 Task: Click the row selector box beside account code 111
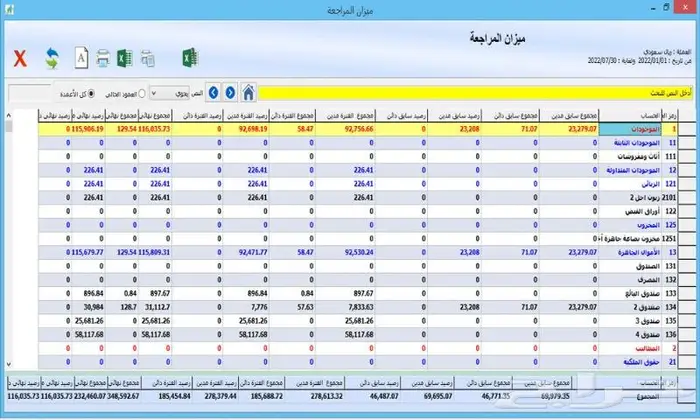[687, 157]
